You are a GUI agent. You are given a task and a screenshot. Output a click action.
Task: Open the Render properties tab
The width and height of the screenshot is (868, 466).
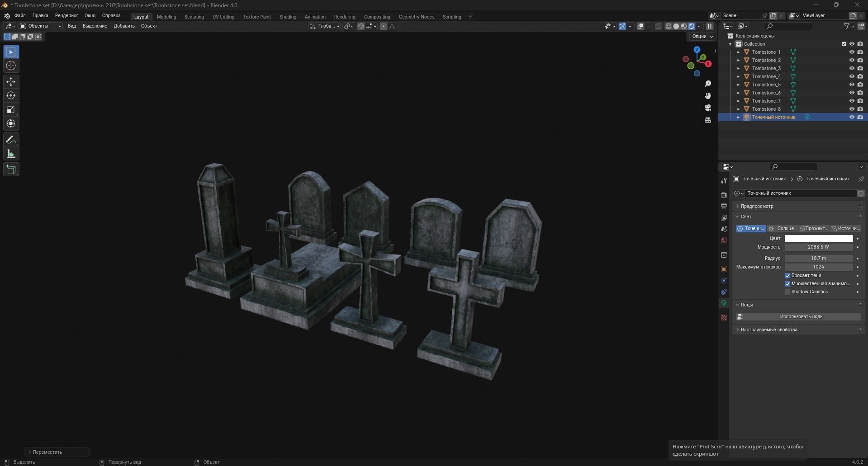[724, 195]
